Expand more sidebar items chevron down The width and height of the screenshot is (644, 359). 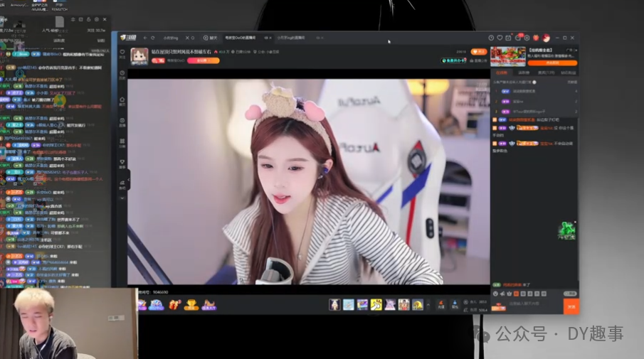122,198
